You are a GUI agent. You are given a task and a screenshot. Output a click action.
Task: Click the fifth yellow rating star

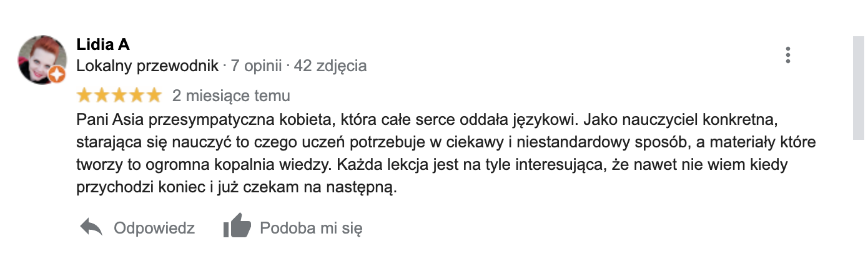[154, 96]
